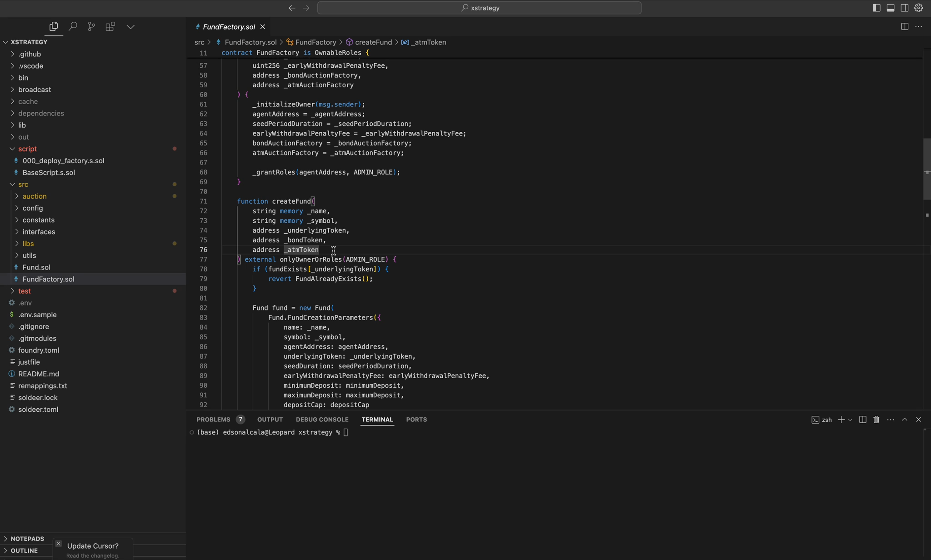This screenshot has height=560, width=931.
Task: Click line number 71 in gutter
Action: point(203,201)
